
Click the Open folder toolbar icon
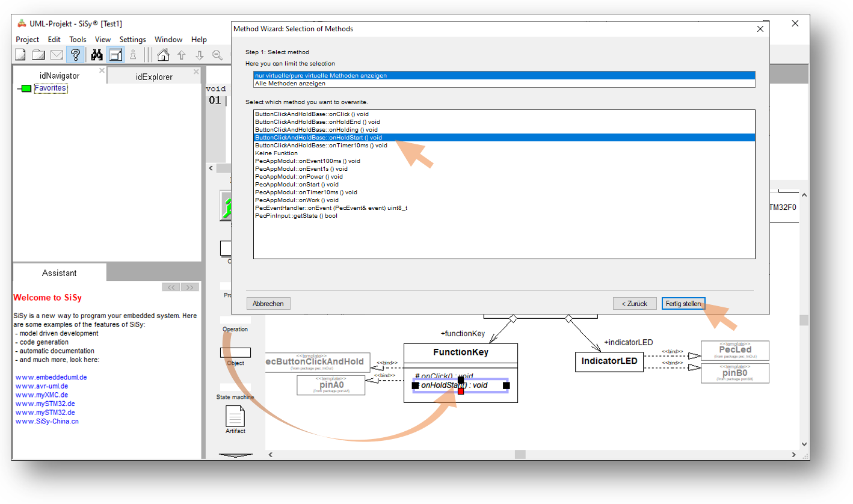coord(38,55)
